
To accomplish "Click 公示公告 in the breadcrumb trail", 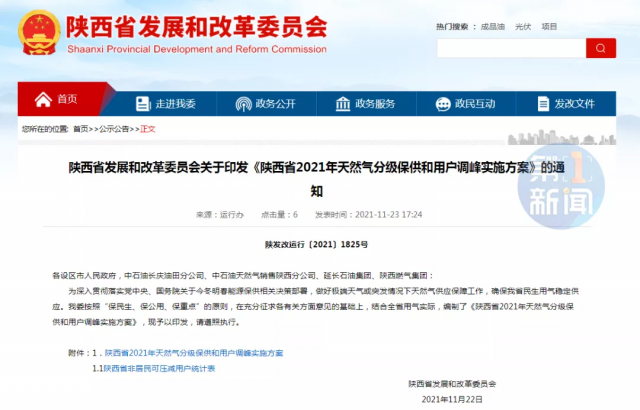I will (x=114, y=129).
